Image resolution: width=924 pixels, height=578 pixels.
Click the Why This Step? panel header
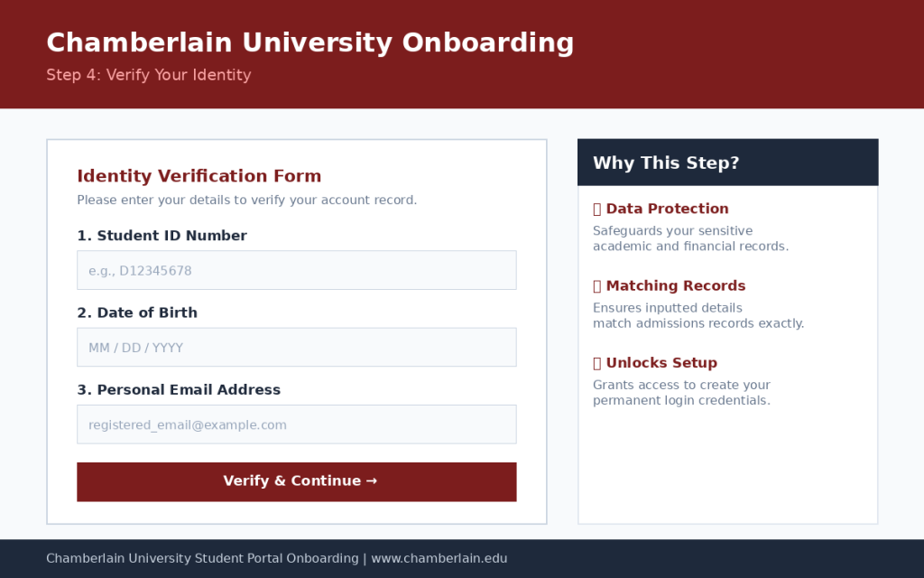728,163
